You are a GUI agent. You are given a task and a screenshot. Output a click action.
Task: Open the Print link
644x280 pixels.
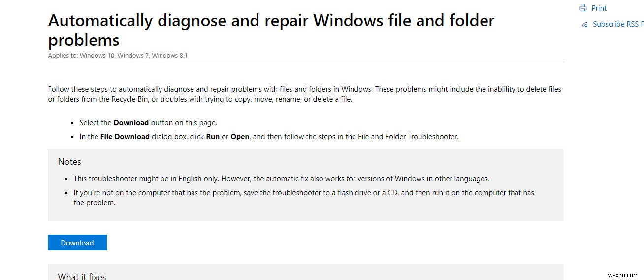pyautogui.click(x=599, y=8)
